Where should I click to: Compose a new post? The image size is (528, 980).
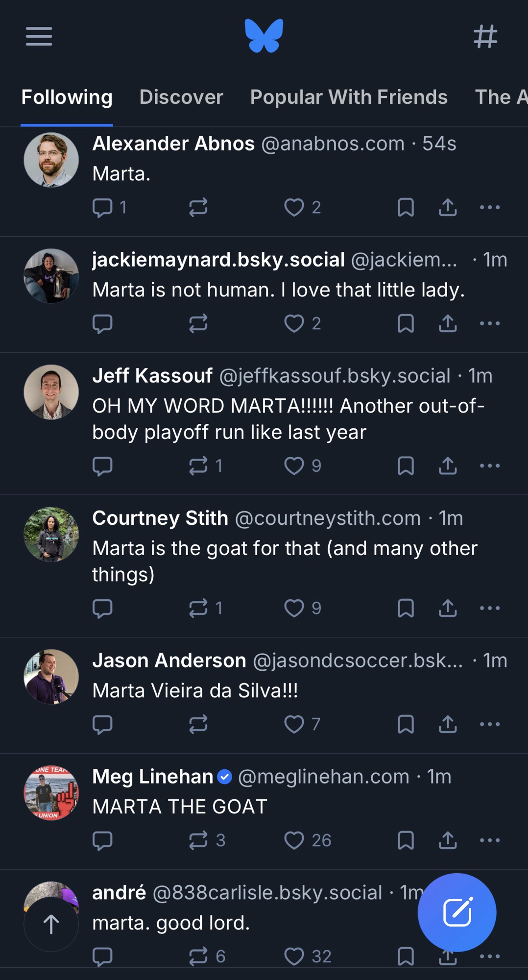click(x=456, y=912)
